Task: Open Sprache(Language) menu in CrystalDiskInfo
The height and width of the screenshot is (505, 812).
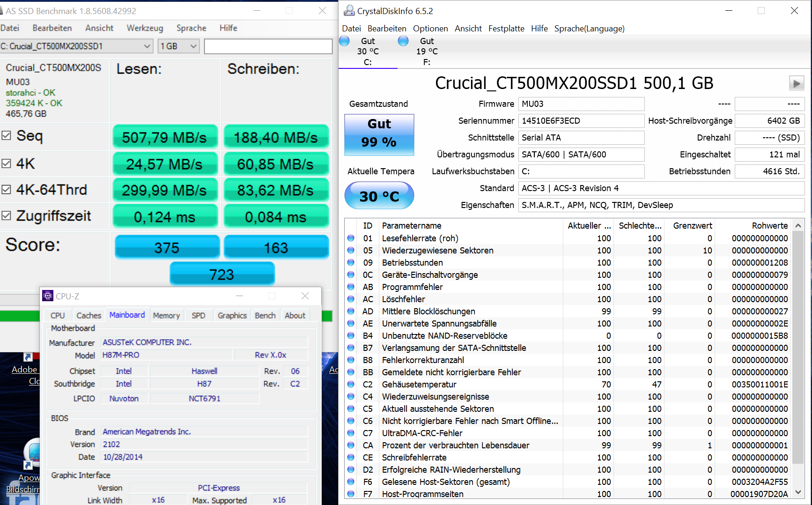Action: [x=589, y=29]
